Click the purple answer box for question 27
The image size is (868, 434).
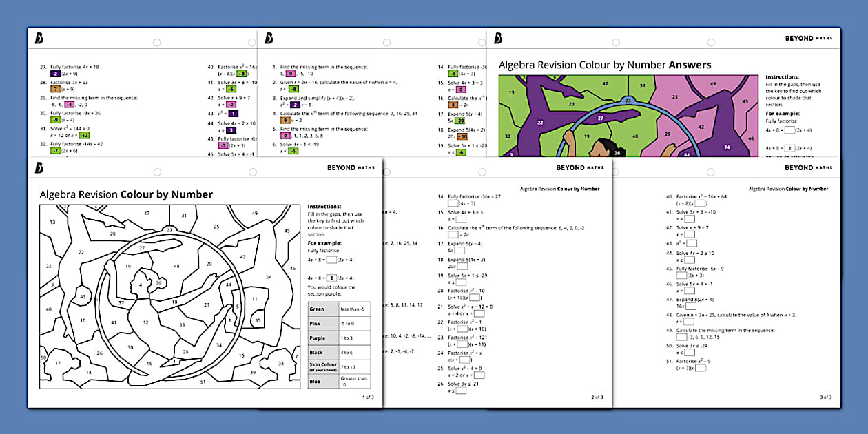tap(55, 73)
